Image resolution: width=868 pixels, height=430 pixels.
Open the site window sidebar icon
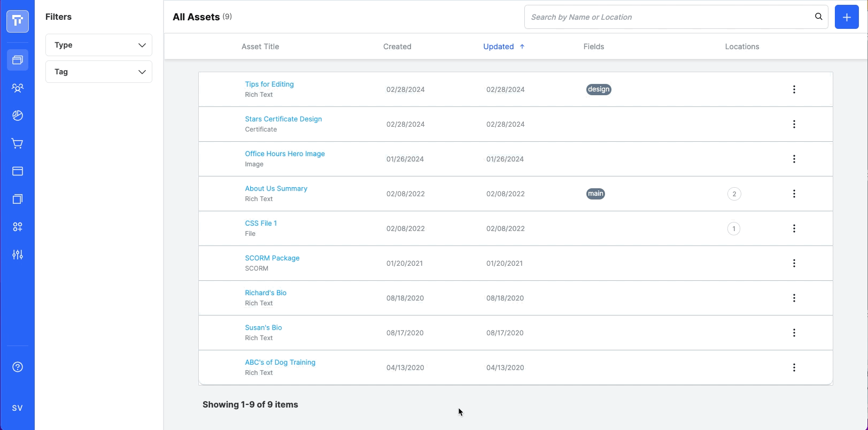click(x=18, y=171)
